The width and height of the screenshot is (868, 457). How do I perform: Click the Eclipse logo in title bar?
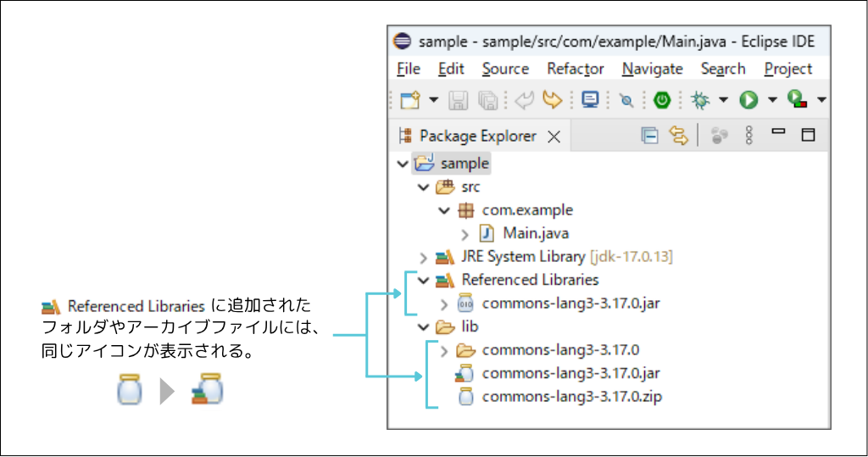403,41
